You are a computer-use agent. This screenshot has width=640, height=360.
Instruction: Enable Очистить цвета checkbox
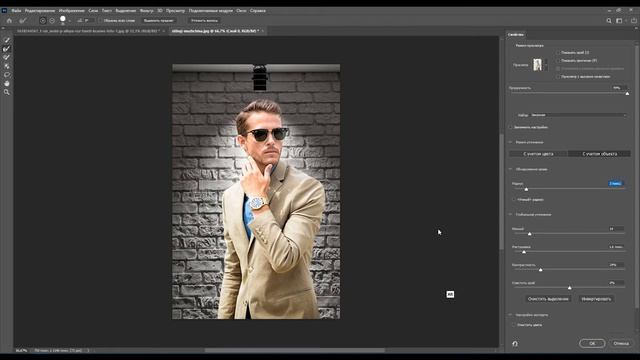point(514,325)
